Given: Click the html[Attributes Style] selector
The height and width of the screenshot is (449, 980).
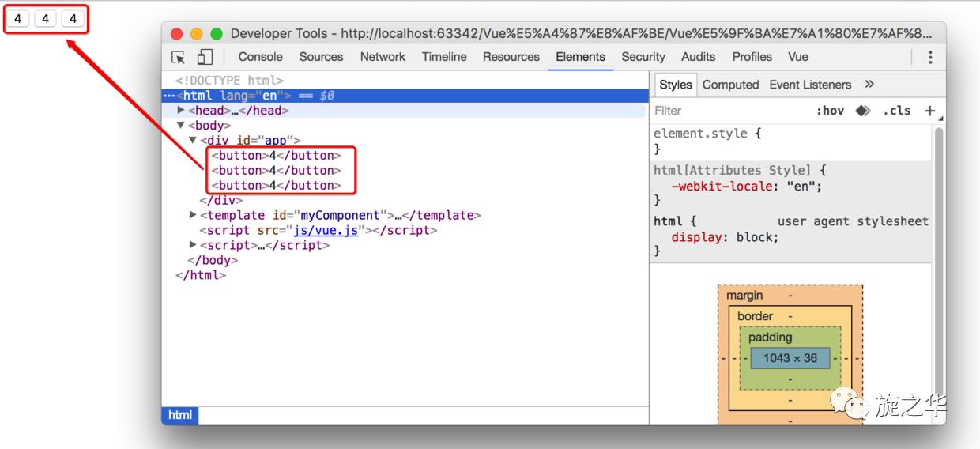Looking at the screenshot, I should coord(733,171).
